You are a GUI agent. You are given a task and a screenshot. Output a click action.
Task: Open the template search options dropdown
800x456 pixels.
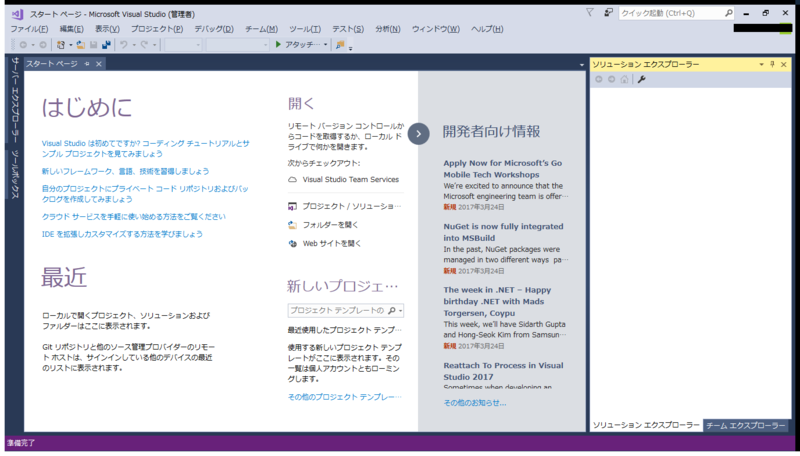click(x=401, y=310)
